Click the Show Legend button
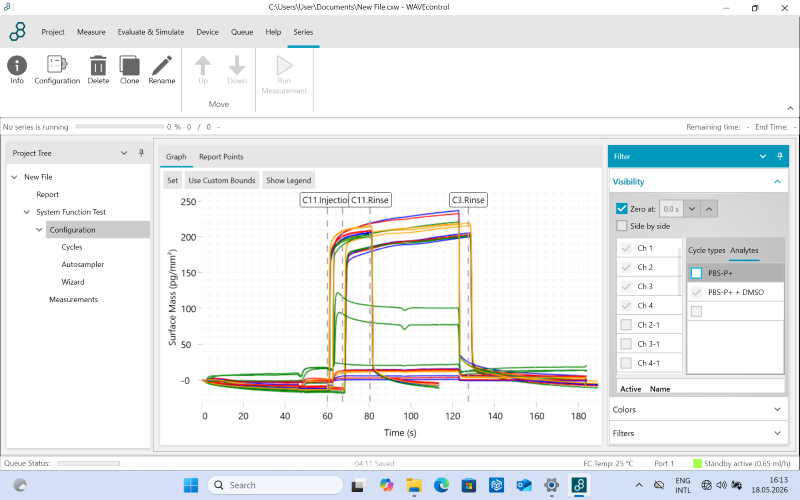This screenshot has height=500, width=800. pos(288,180)
